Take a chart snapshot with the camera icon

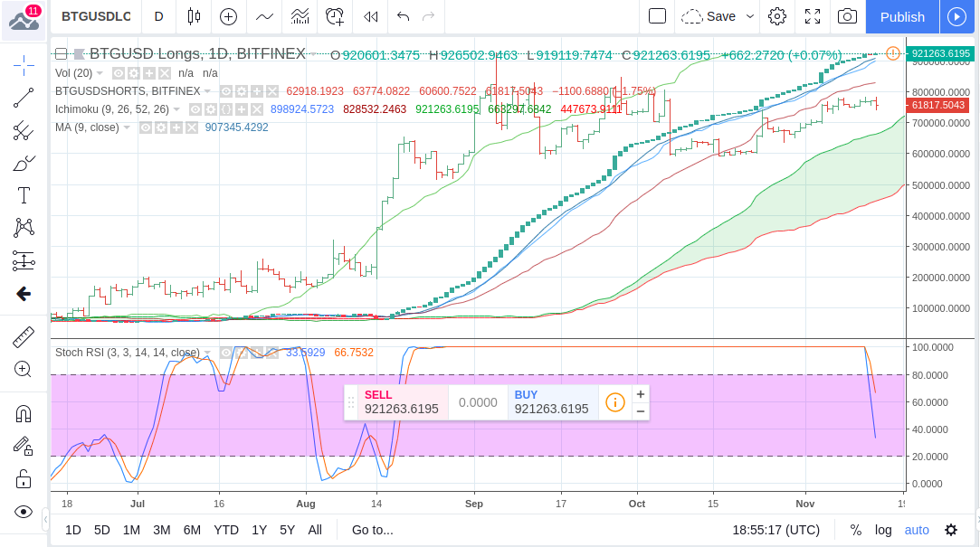[848, 16]
